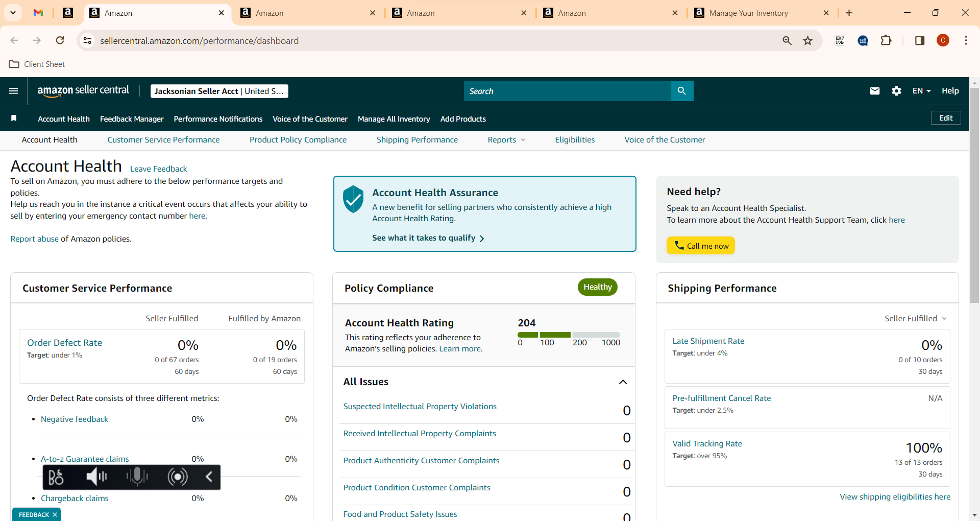Open the Negative feedback link
980x521 pixels.
coord(75,419)
